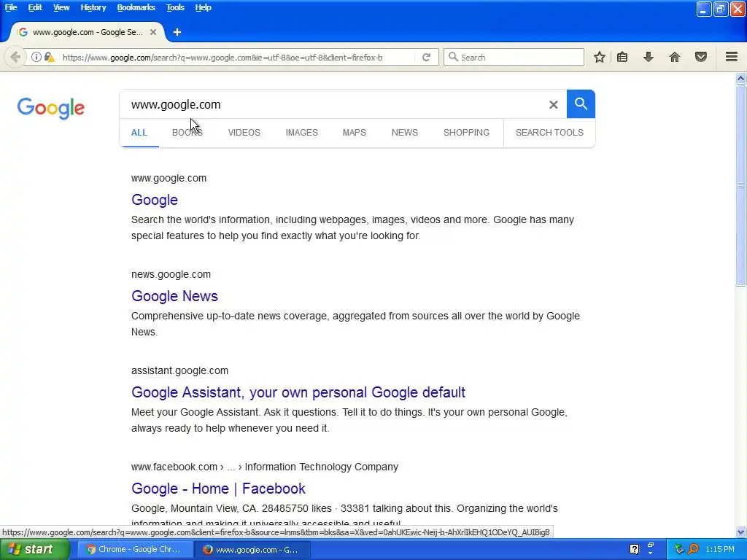
Task: Click the Google logo
Action: coord(51,109)
